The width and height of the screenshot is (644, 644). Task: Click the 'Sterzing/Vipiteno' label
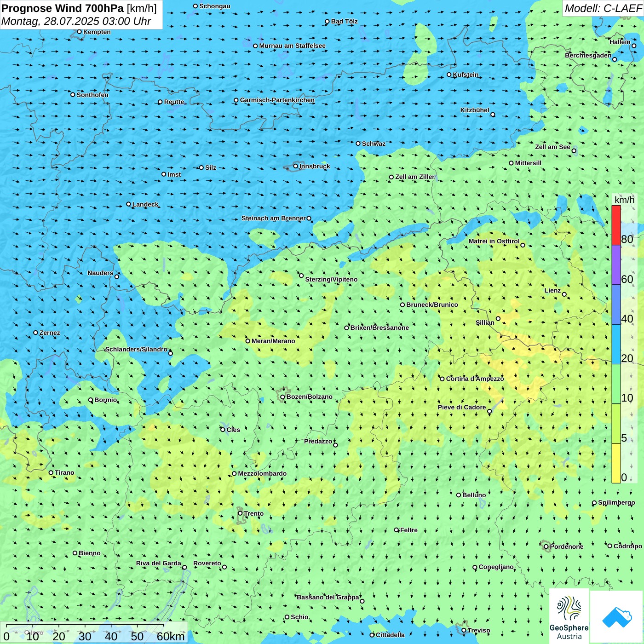[331, 279]
